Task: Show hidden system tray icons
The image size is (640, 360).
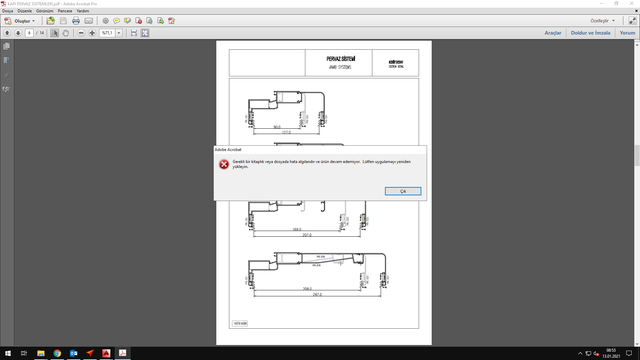Action: [x=580, y=353]
